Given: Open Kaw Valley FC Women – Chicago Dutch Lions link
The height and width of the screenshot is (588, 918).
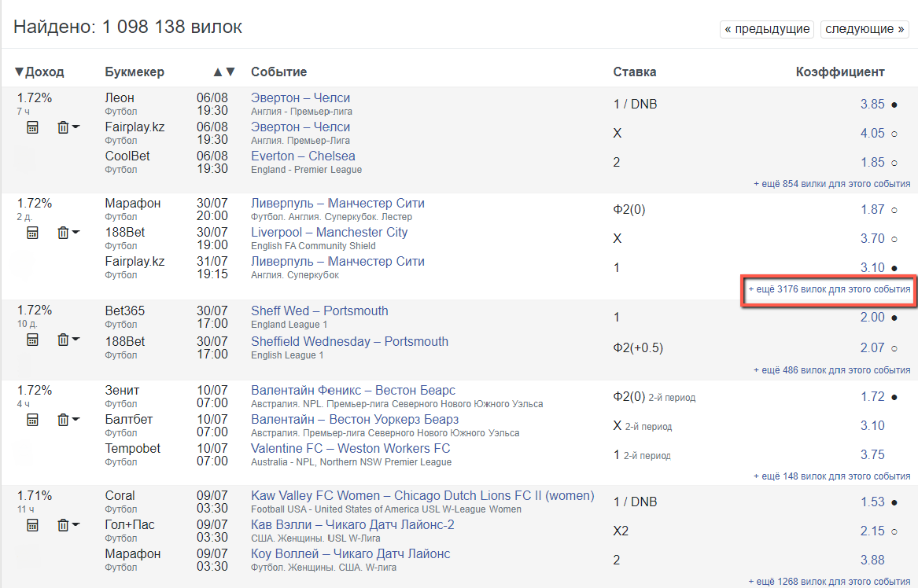Looking at the screenshot, I should click(x=422, y=495).
